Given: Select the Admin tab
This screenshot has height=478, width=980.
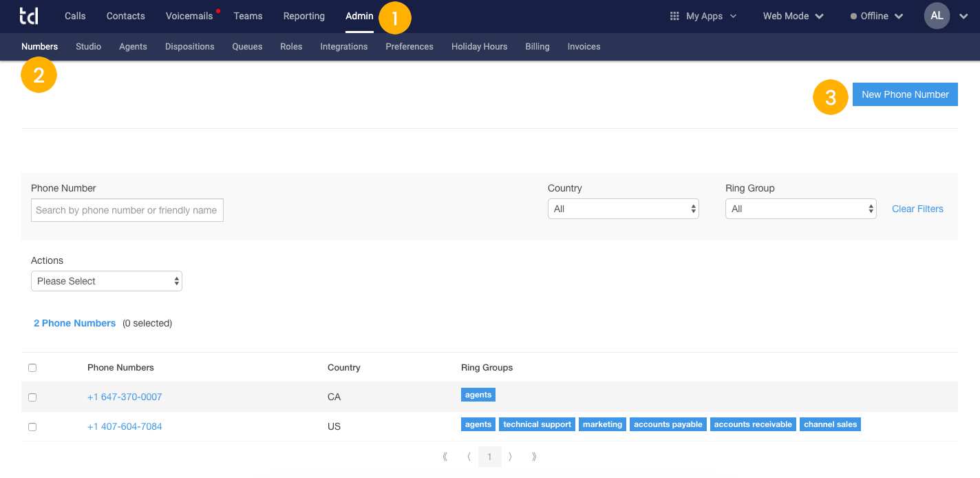Looking at the screenshot, I should point(359,16).
